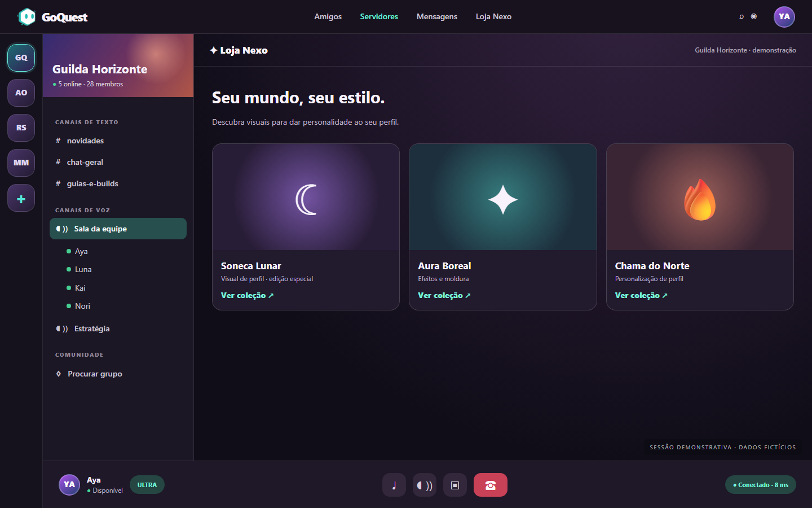Image resolution: width=812 pixels, height=508 pixels.
Task: Switch to the AO server
Action: click(x=21, y=93)
